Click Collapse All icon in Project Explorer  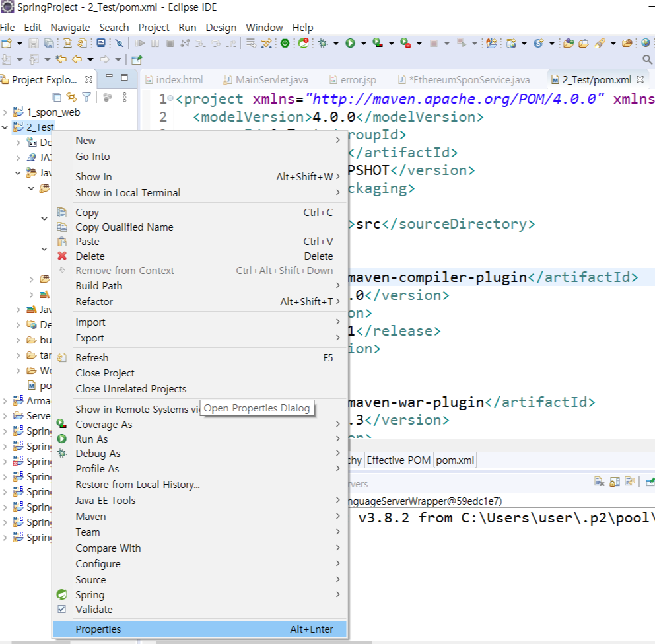(x=57, y=98)
